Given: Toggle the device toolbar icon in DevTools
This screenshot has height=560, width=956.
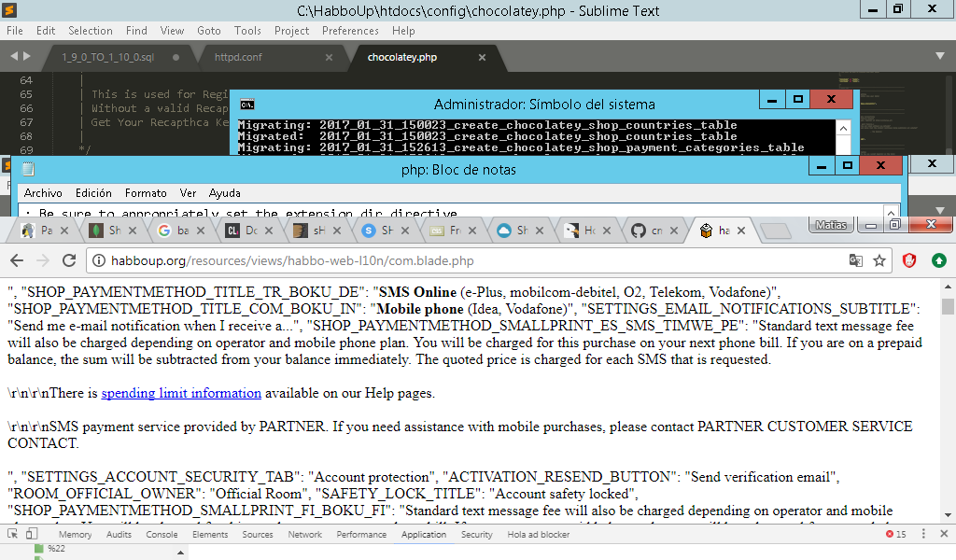Looking at the screenshot, I should coord(31,534).
